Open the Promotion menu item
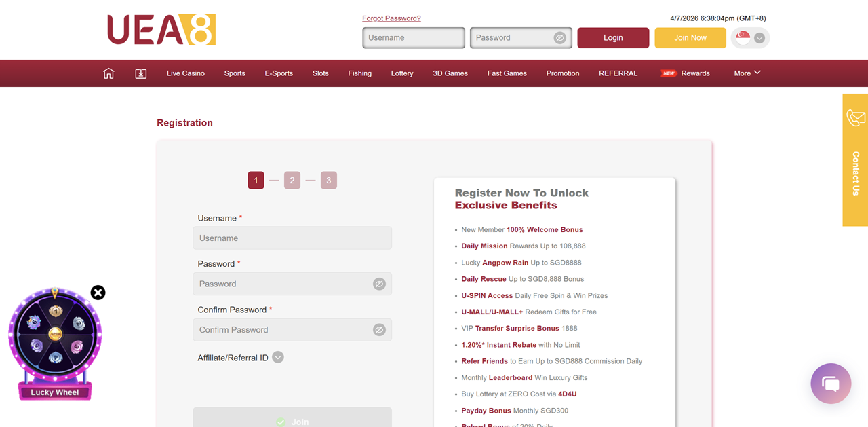This screenshot has width=868, height=427. 563,73
